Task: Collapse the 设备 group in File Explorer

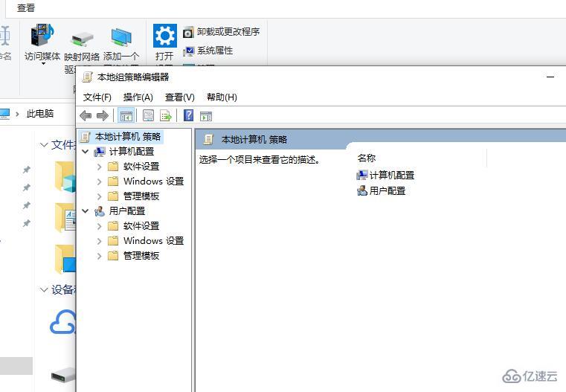Action: coord(44,289)
